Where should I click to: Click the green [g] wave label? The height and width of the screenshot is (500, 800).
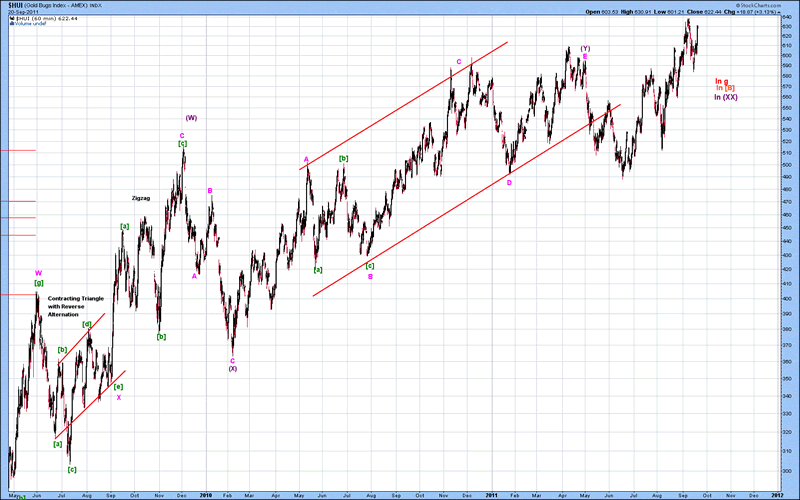[39, 283]
